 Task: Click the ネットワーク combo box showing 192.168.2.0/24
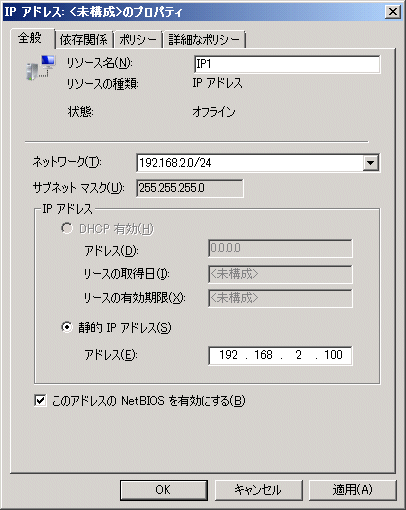258,163
